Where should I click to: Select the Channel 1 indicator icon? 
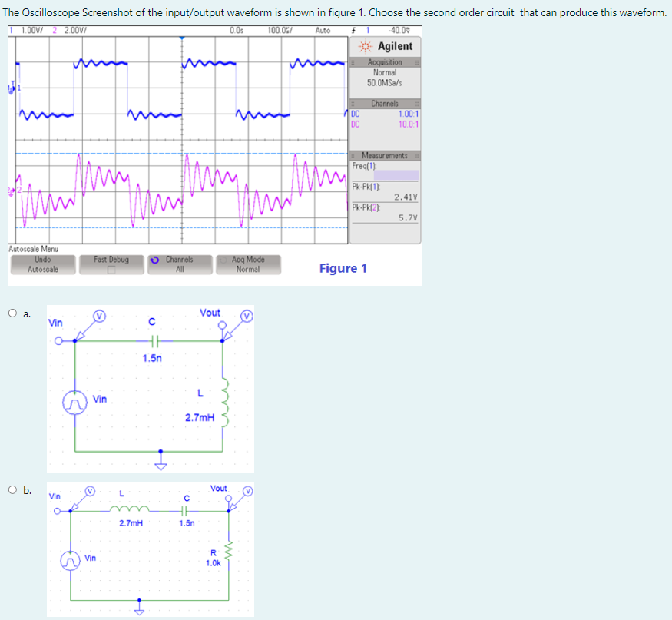10,88
